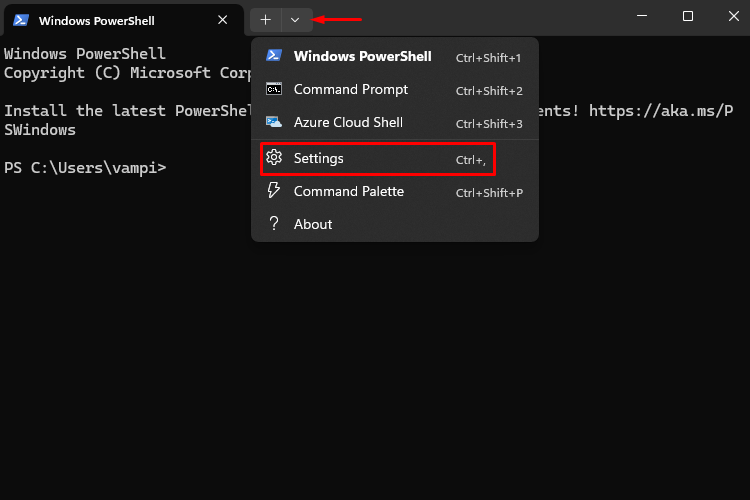Click the PS prompt line in terminal

pos(85,168)
